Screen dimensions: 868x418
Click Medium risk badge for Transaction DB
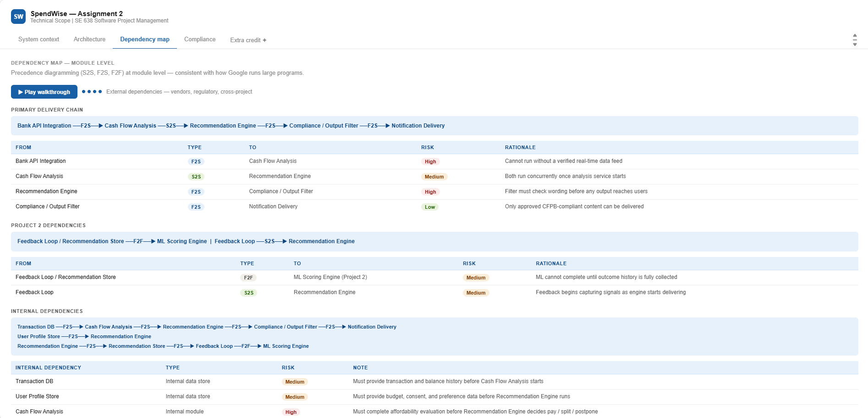295,382
